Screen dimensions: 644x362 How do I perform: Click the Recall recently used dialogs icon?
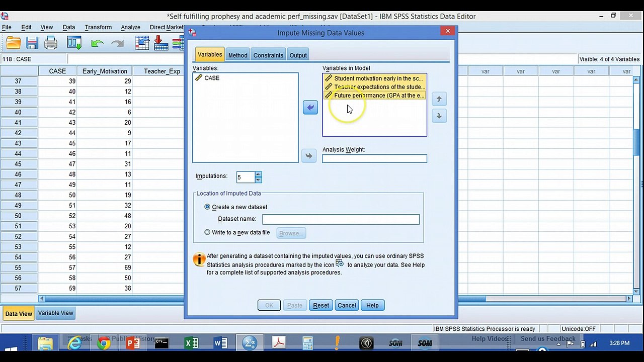(74, 43)
